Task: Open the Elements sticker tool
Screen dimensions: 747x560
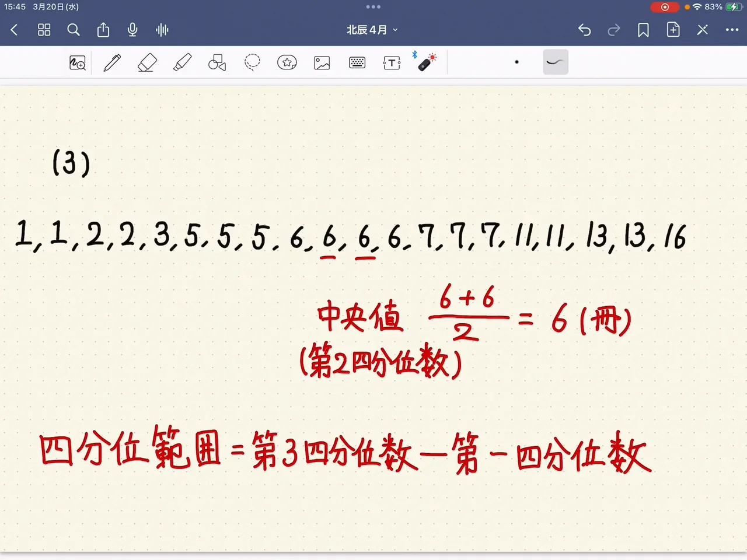Action: (x=287, y=62)
